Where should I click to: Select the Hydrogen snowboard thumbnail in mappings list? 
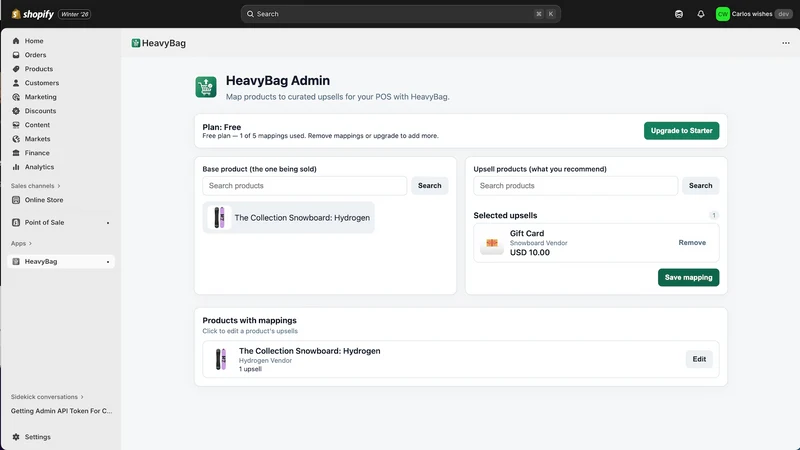coord(221,359)
